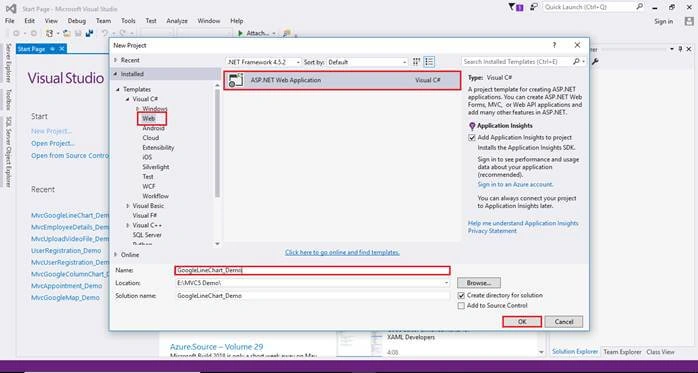
Task: Click the feedback icon next to notifications
Action: tap(534, 7)
